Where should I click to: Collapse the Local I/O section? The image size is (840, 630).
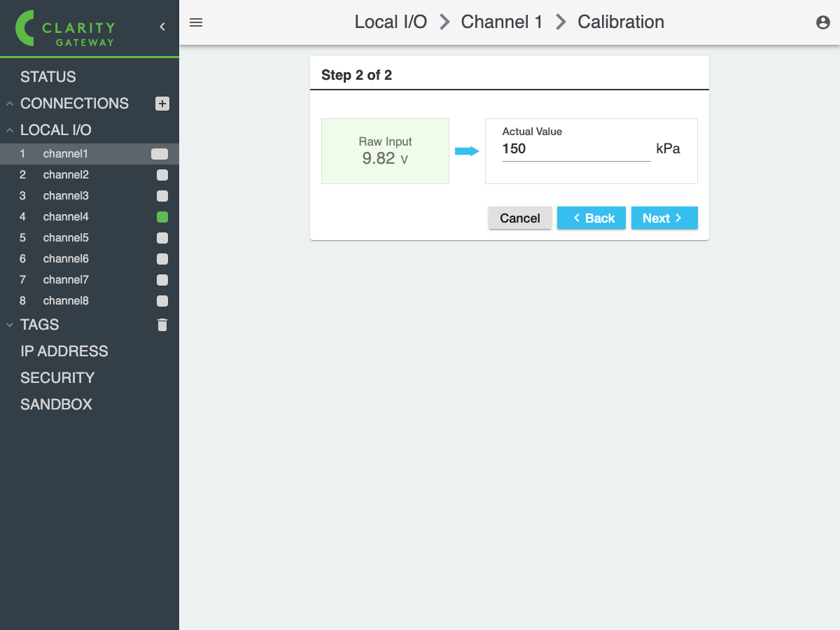tap(10, 130)
